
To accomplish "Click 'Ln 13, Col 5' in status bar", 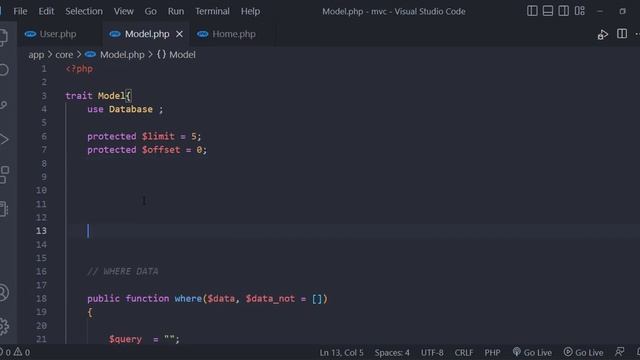I will (x=341, y=353).
